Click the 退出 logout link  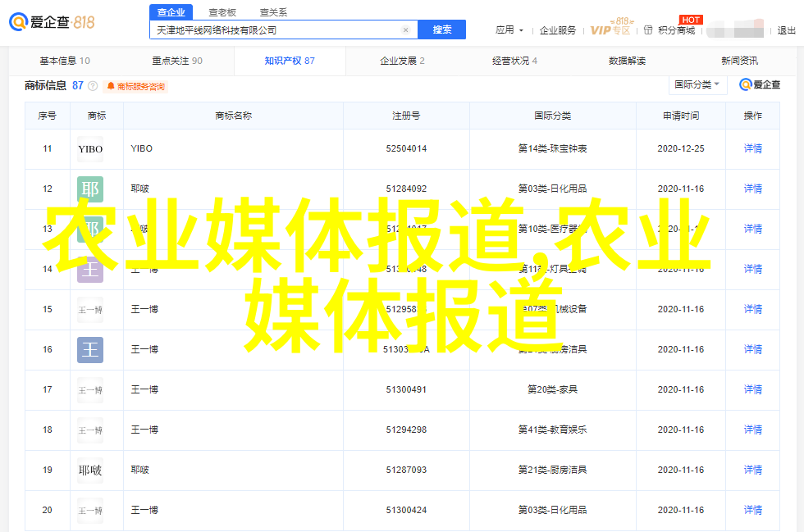pyautogui.click(x=787, y=30)
